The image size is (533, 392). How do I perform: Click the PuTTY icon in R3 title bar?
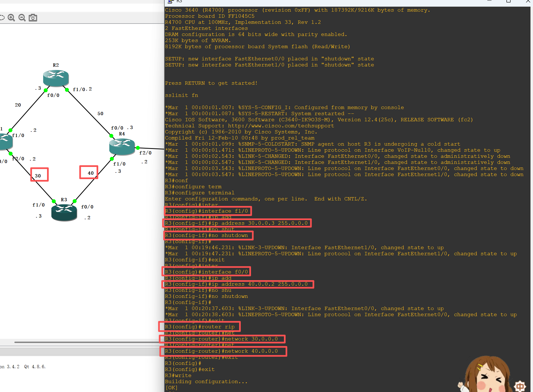(x=170, y=1)
